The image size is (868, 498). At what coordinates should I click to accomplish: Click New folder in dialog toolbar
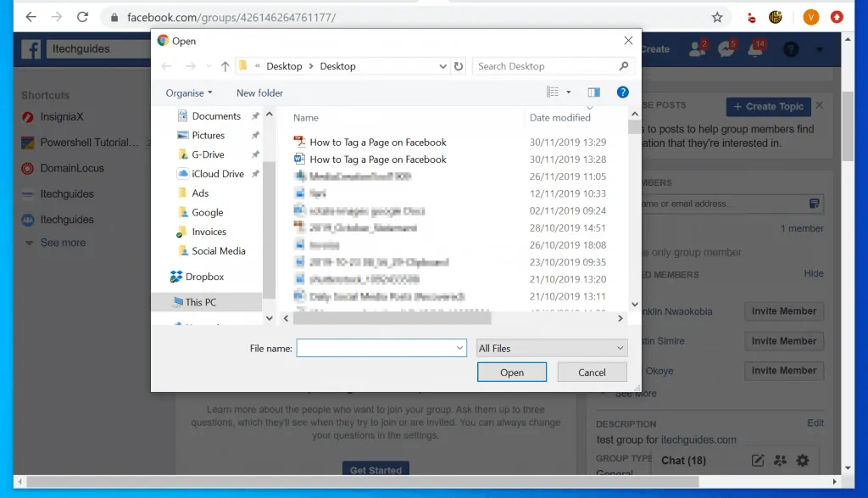click(259, 93)
